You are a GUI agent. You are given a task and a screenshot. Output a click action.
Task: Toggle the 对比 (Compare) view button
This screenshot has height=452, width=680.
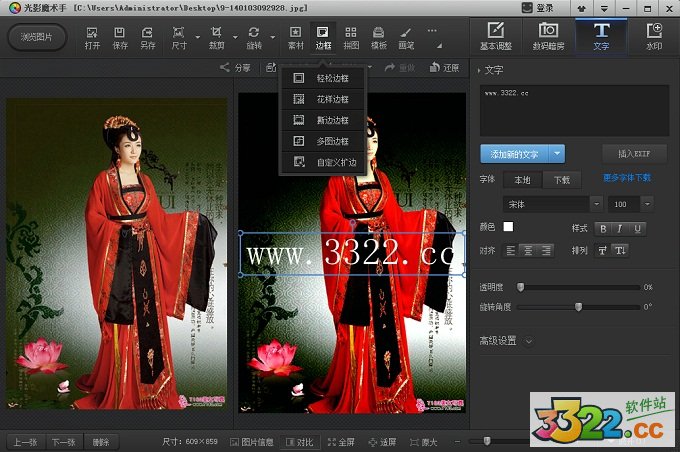pyautogui.click(x=298, y=441)
